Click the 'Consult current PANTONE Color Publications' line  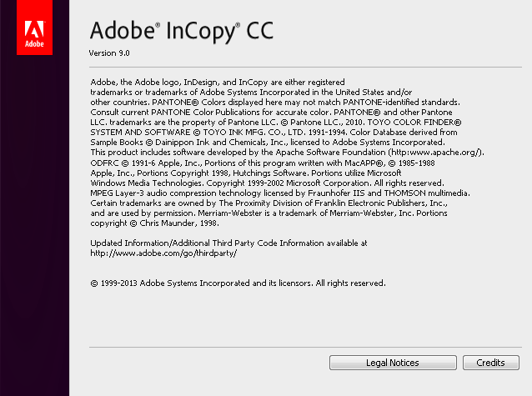[x=272, y=113]
